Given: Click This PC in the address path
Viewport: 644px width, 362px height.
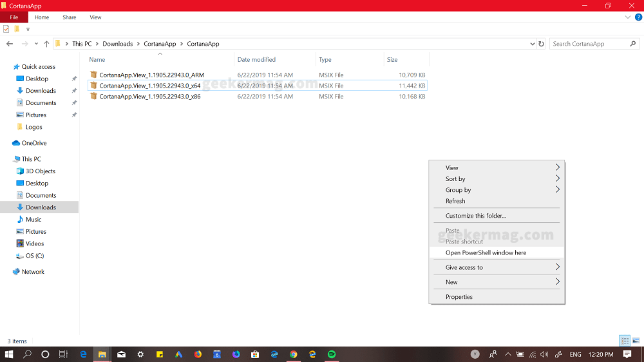Looking at the screenshot, I should click(82, 44).
